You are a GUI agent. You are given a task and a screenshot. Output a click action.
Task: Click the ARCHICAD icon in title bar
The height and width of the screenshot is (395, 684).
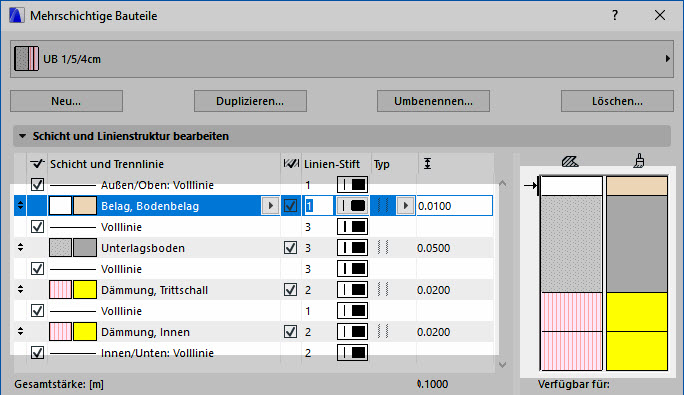click(x=17, y=16)
